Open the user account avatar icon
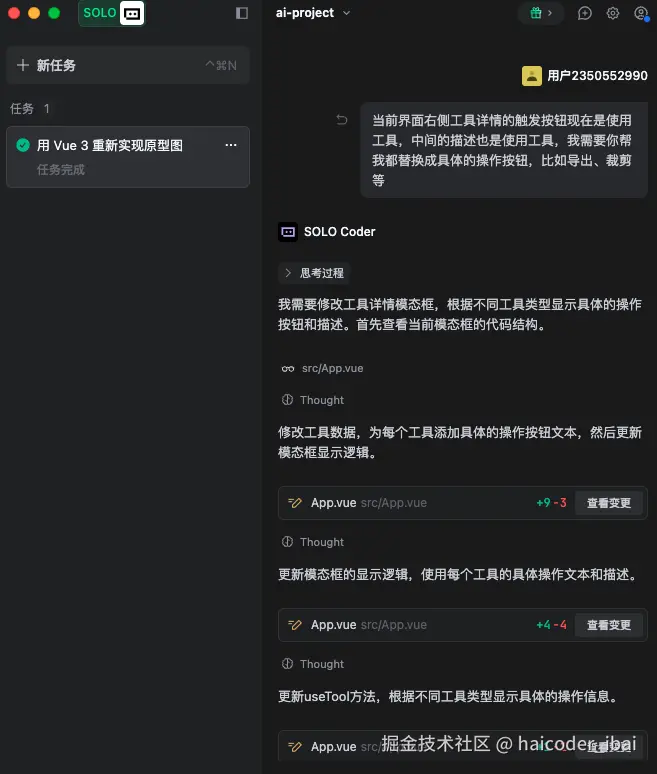The height and width of the screenshot is (774, 657). (641, 13)
